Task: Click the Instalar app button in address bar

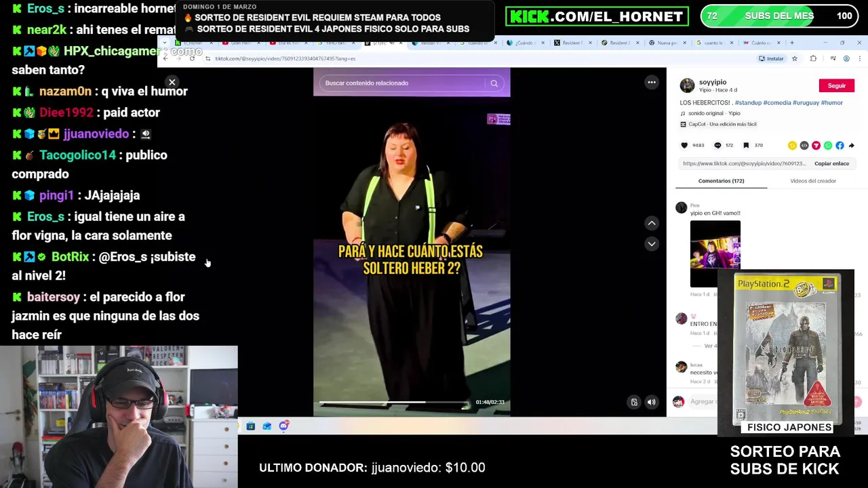Action: (x=772, y=58)
